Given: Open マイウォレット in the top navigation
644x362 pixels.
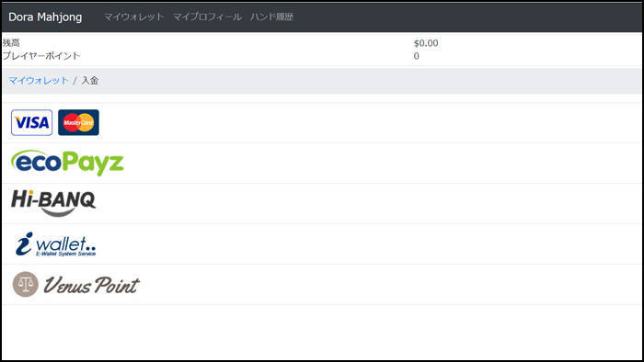Looking at the screenshot, I should [134, 17].
